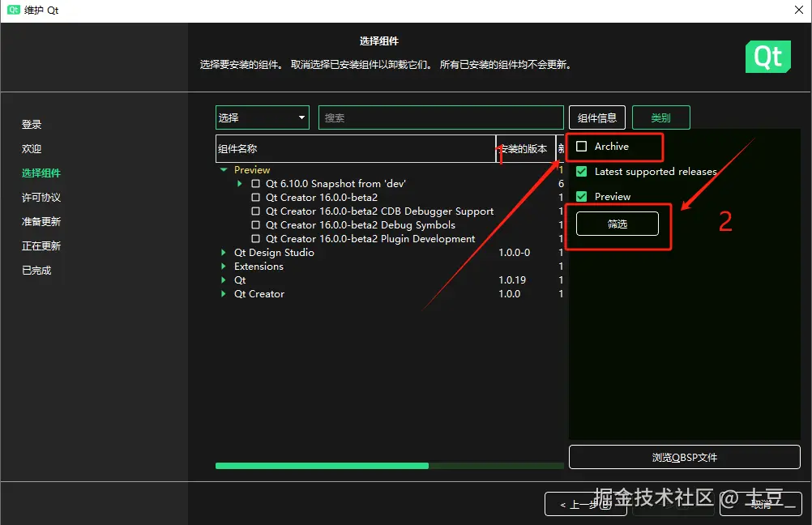Expand the Qt Design Studio node
This screenshot has width=812, height=525.
pos(223,252)
